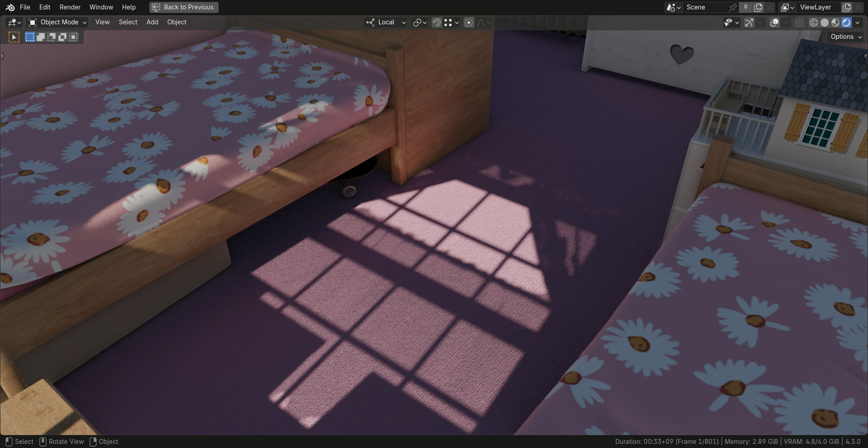Open the editor type selector dropdown
Screen dimensions: 868x448
coord(14,22)
